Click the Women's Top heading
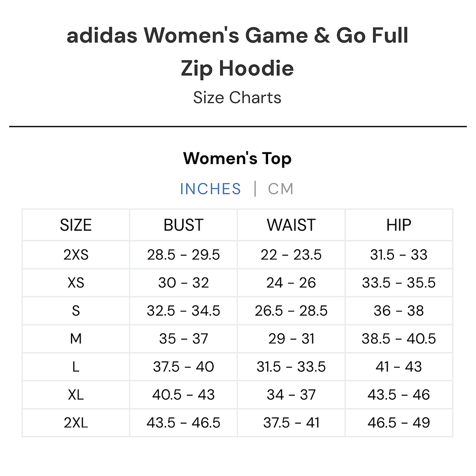This screenshot has width=476, height=476. click(238, 159)
